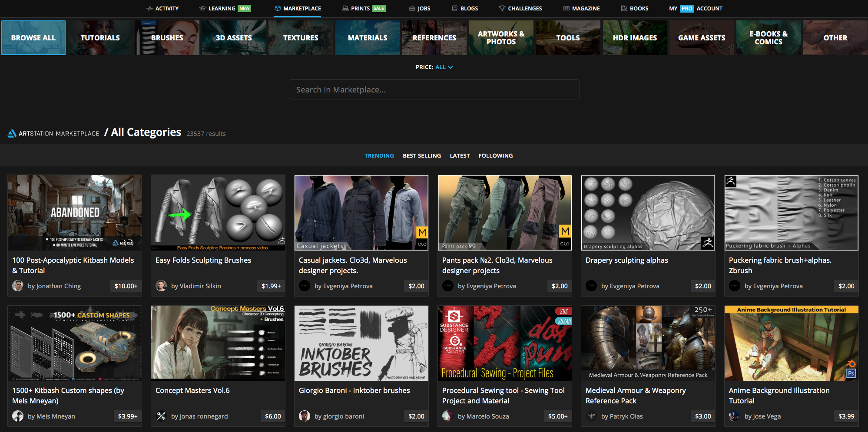The height and width of the screenshot is (432, 868).
Task: Select the 3D Assets category
Action: [234, 38]
